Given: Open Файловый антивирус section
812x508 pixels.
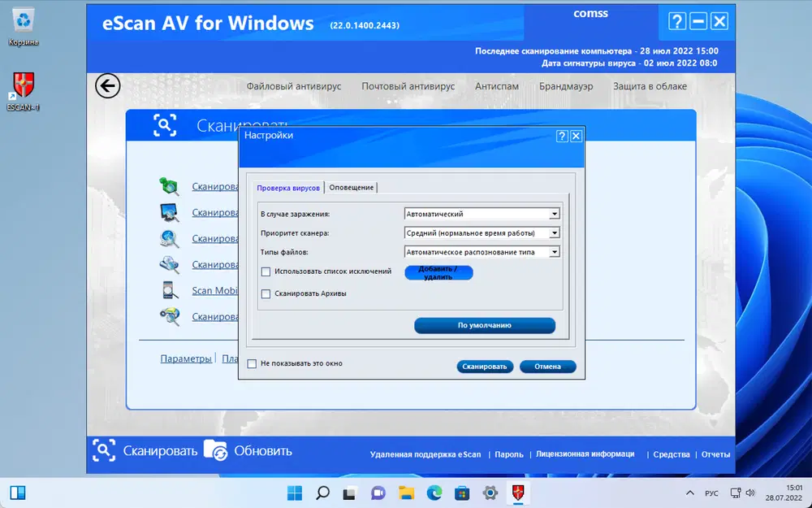Looking at the screenshot, I should (x=294, y=87).
